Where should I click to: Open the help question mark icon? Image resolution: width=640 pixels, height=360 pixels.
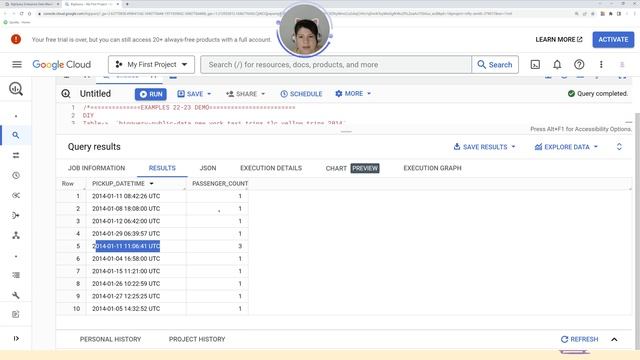579,64
